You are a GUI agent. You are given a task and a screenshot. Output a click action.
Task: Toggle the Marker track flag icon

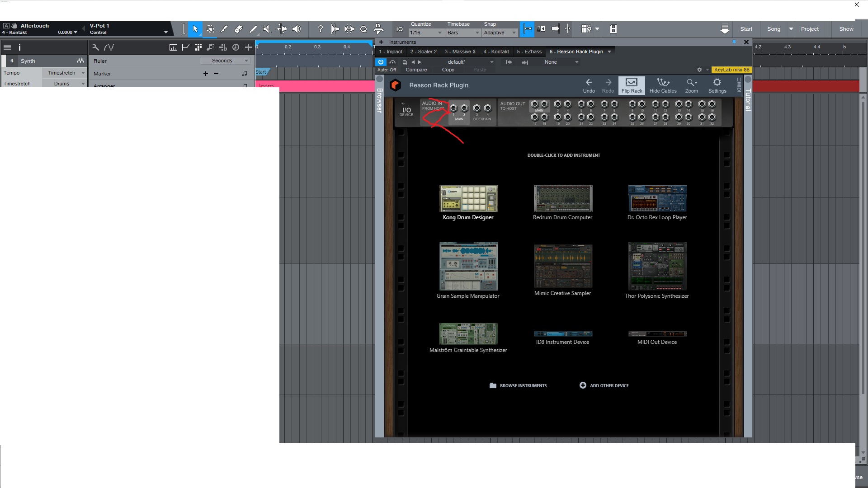click(x=185, y=47)
